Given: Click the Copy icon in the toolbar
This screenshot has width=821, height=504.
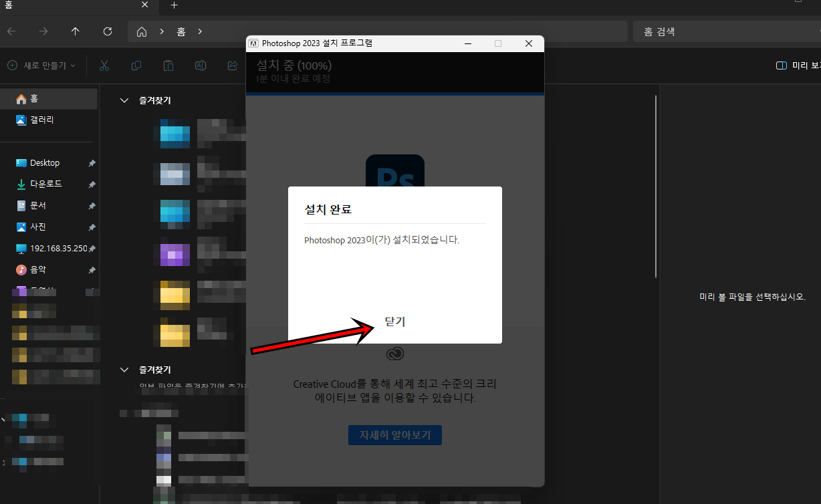Looking at the screenshot, I should [x=136, y=66].
